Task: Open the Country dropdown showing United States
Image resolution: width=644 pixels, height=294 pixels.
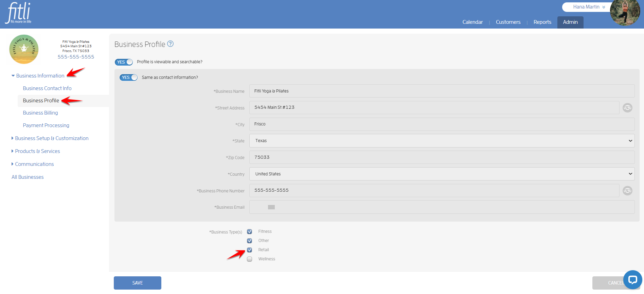Action: pyautogui.click(x=442, y=174)
